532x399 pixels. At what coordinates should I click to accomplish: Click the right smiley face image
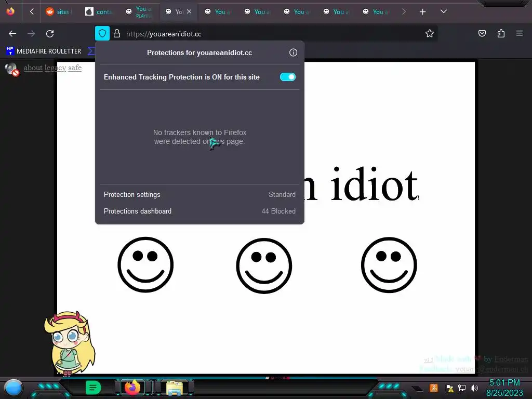(x=389, y=265)
